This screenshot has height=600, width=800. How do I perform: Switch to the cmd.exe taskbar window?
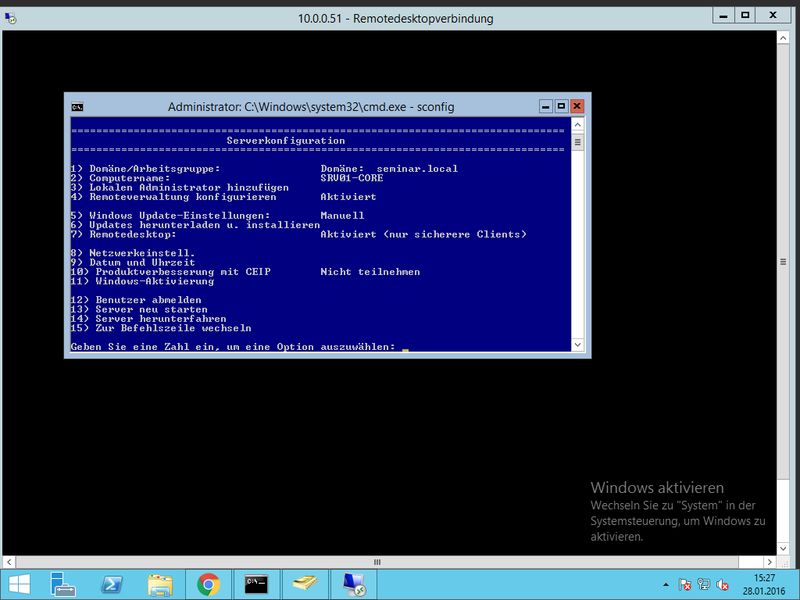[256, 584]
